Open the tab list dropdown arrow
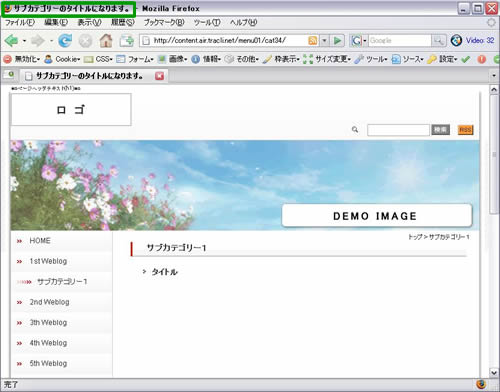Image resolution: width=500 pixels, height=392 pixels. (x=494, y=76)
